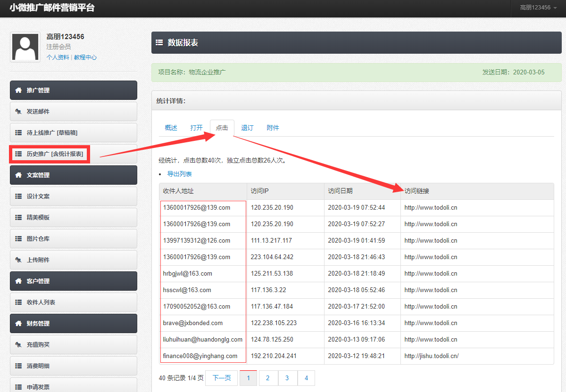Open 精美模板 menu item

pos(74,218)
